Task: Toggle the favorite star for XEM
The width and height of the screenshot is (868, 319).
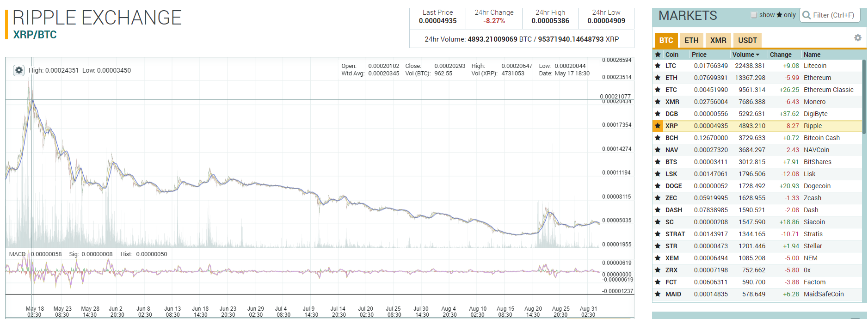Action: click(x=658, y=258)
